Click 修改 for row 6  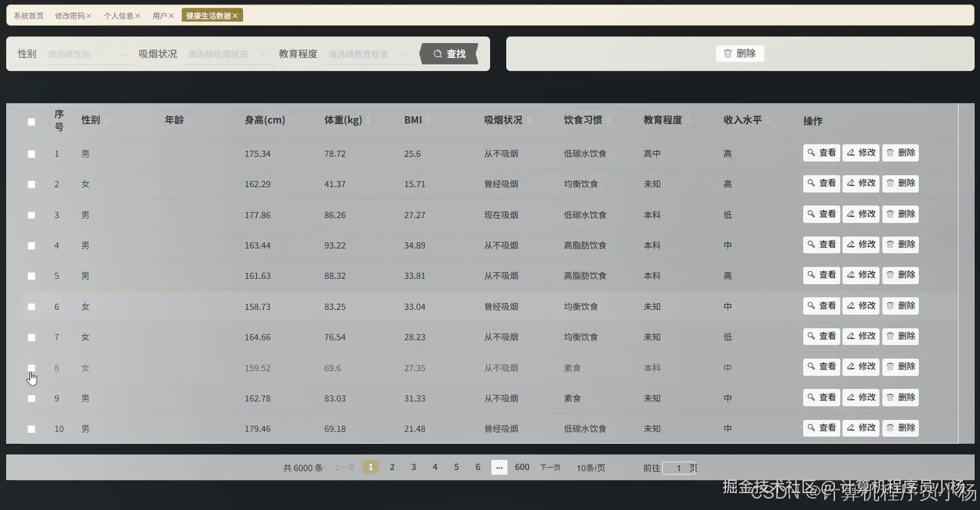click(x=861, y=306)
